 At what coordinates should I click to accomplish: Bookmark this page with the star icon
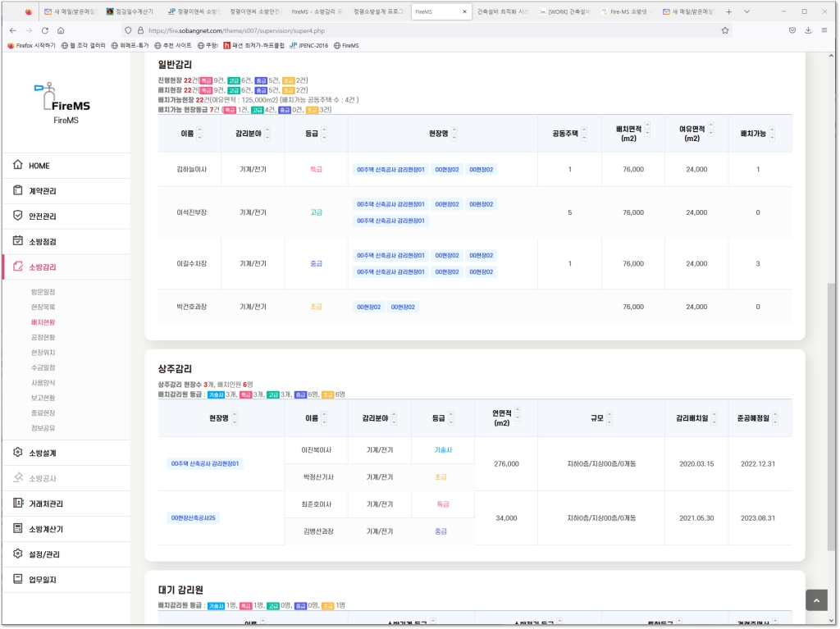pyautogui.click(x=725, y=30)
